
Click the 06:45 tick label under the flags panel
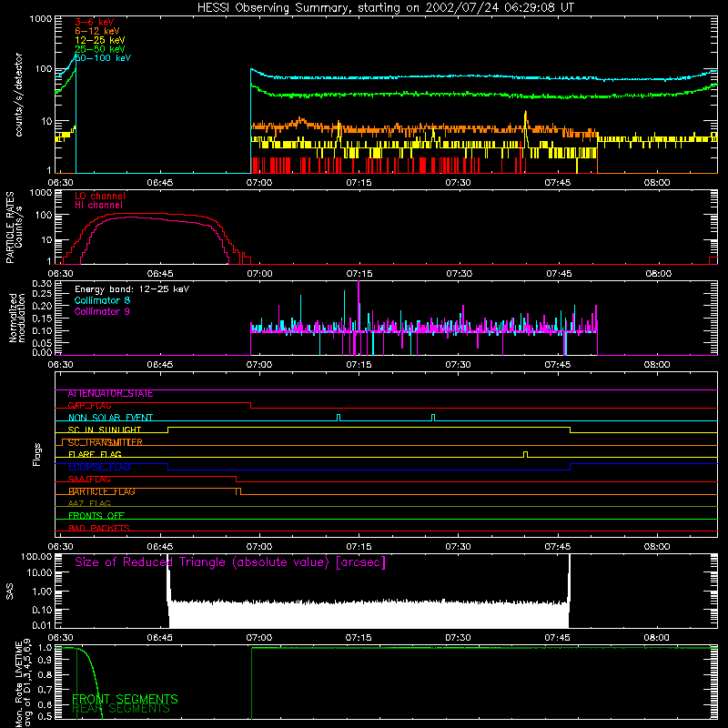(160, 547)
